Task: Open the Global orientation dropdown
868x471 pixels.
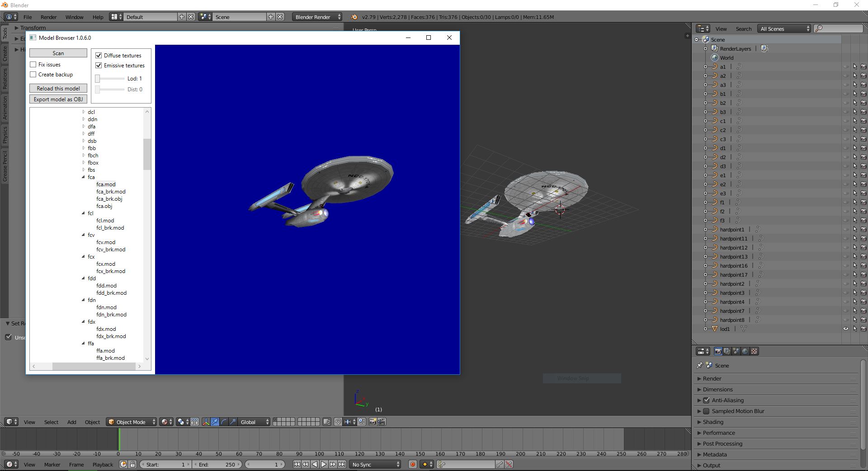Action: (x=255, y=422)
